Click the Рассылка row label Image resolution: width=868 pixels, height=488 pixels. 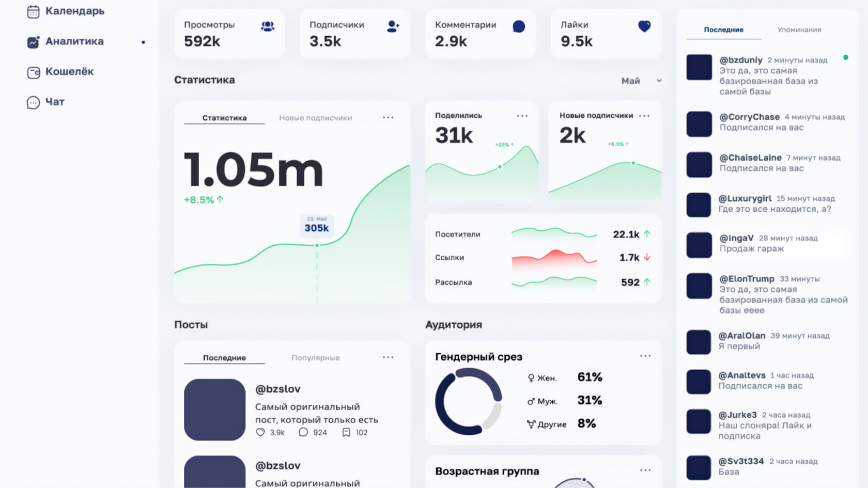tap(453, 282)
